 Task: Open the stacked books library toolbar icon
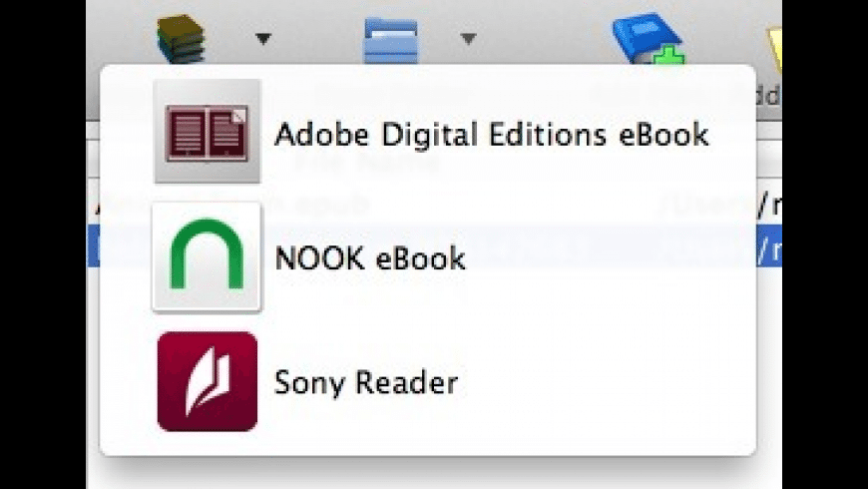pos(181,39)
